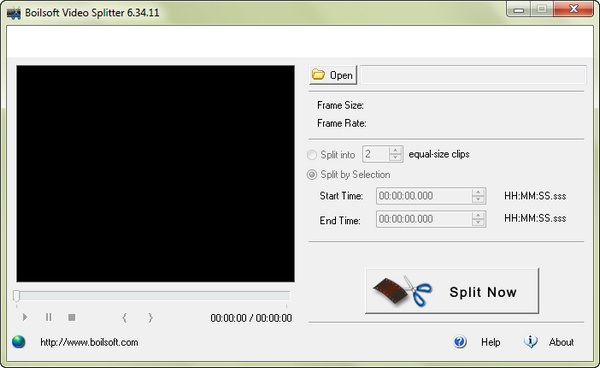Click the About text link
Viewport: 600px width, 368px height.
pos(561,342)
